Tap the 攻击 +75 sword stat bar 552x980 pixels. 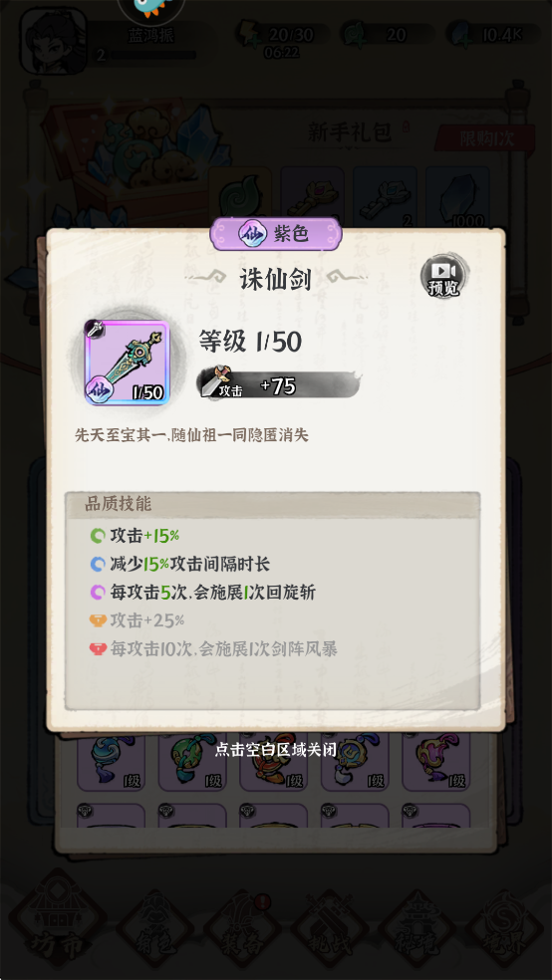[x=279, y=384]
